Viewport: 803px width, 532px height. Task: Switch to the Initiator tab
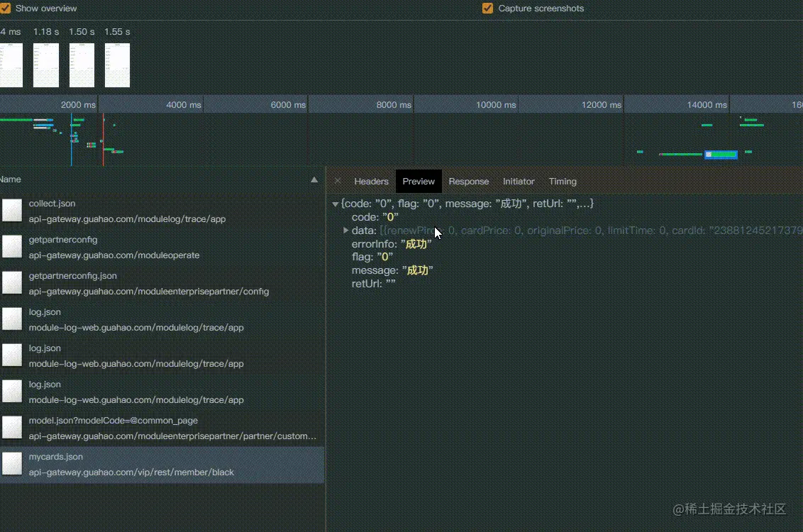(x=519, y=182)
